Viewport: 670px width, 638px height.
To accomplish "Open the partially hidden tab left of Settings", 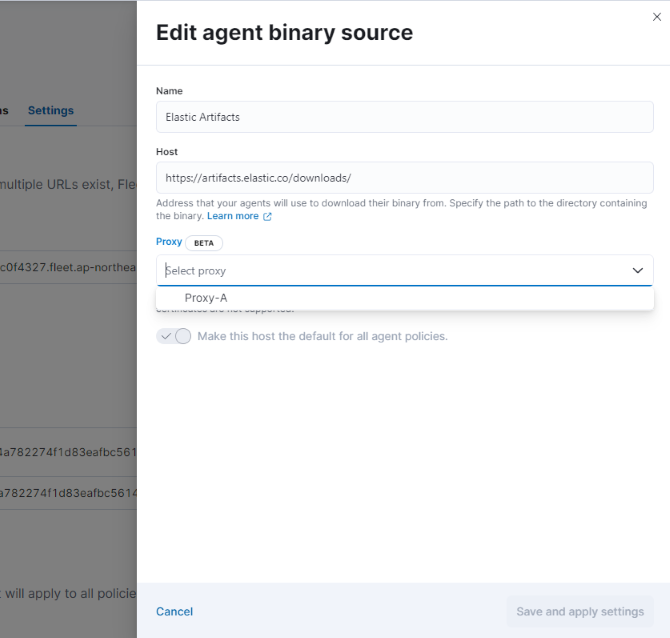I will tap(4, 110).
